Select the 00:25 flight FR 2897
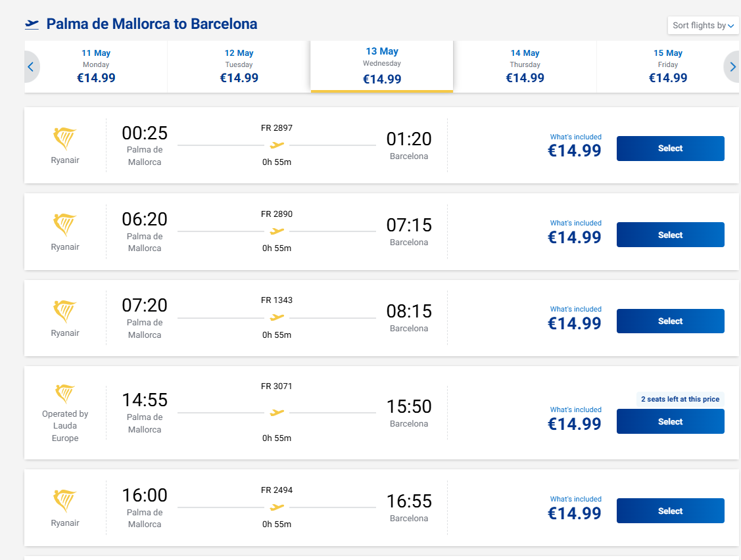The width and height of the screenshot is (741, 560). 670,149
